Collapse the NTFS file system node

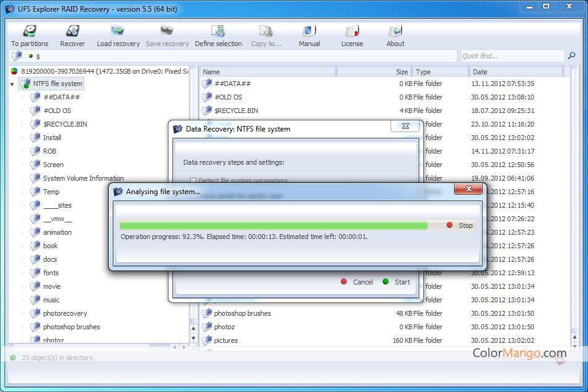[12, 84]
